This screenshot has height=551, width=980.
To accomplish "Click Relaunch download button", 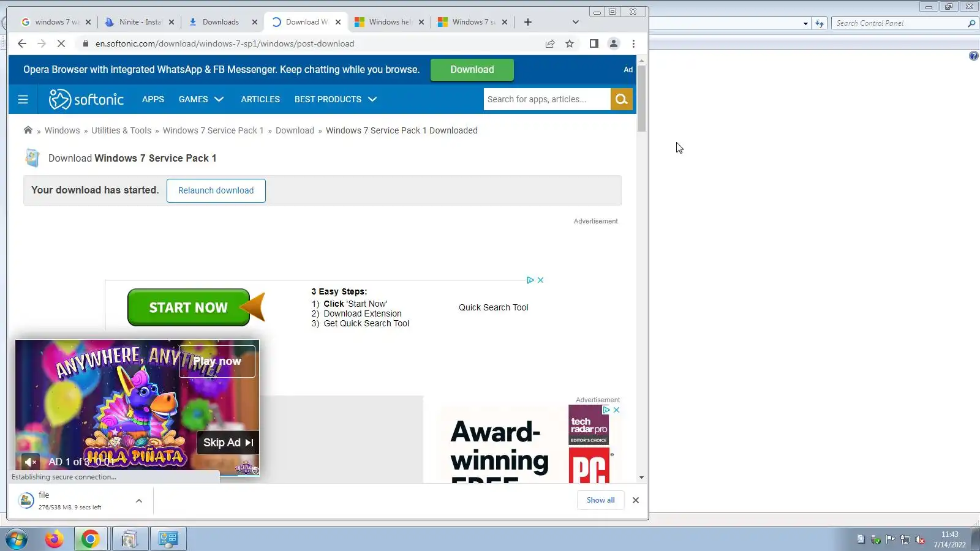I will 216,190.
